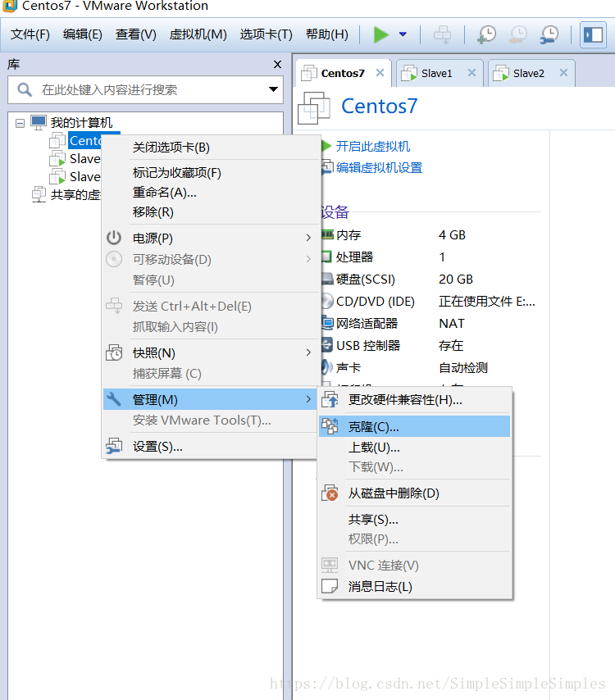Click the library search input field
The height and width of the screenshot is (700, 615).
coord(146,89)
